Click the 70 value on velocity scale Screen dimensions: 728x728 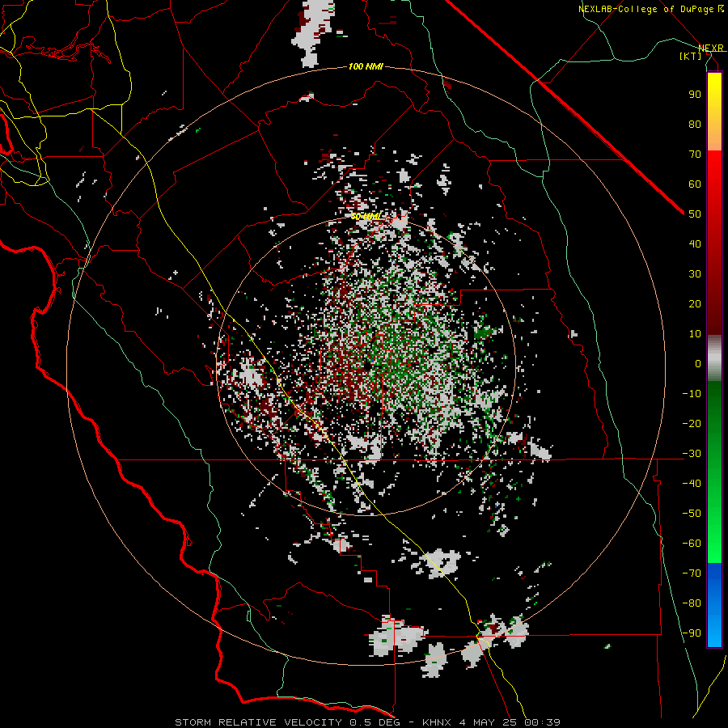(x=695, y=154)
